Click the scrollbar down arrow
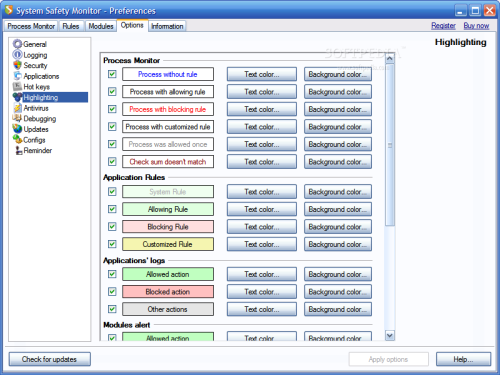The height and width of the screenshot is (375, 500). tap(389, 335)
